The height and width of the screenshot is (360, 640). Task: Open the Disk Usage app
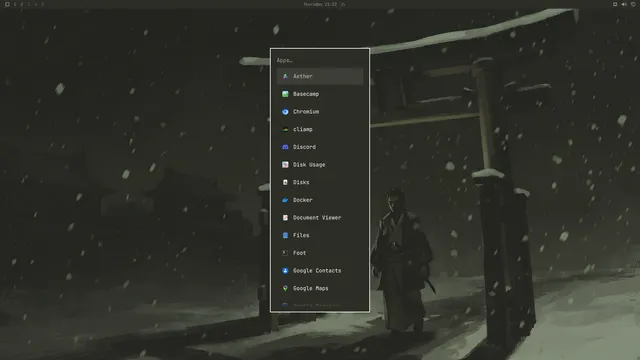[320, 164]
